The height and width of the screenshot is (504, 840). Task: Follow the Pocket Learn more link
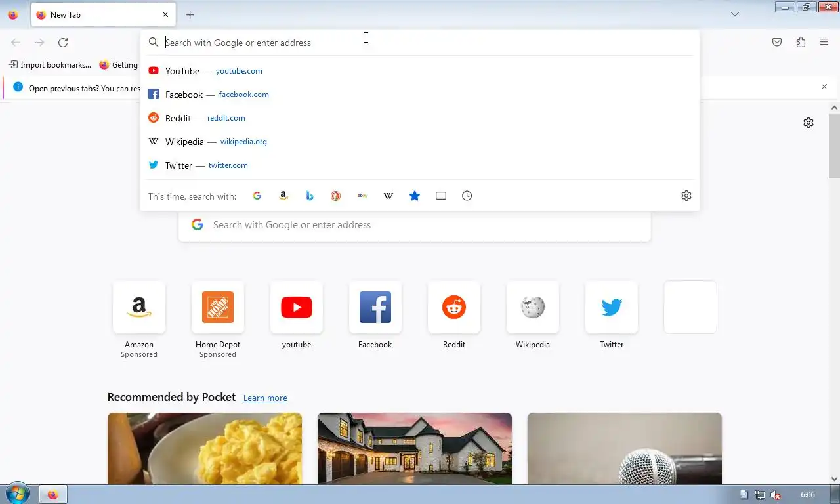tap(265, 398)
